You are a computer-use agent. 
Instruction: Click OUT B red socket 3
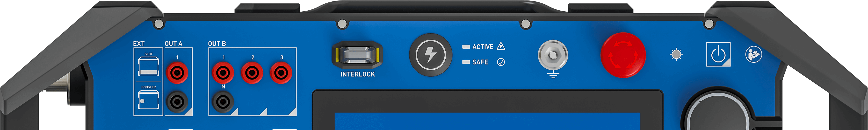281,73
